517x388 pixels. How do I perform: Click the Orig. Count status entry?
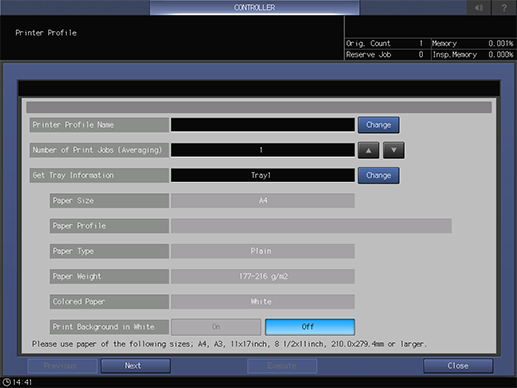click(387, 43)
